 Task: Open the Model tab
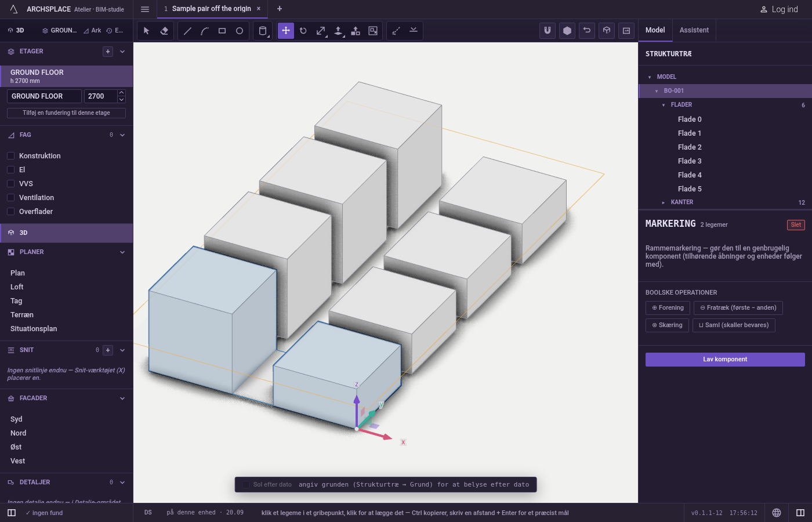[655, 30]
